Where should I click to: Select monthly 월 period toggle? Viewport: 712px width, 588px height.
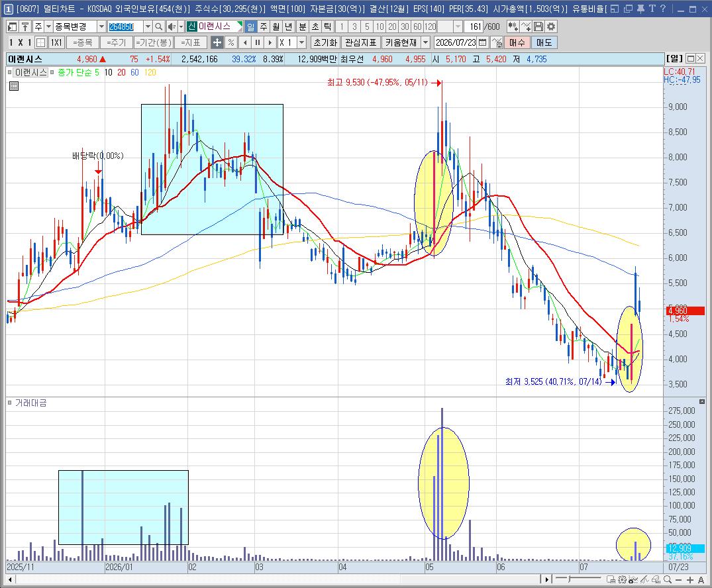[x=276, y=26]
